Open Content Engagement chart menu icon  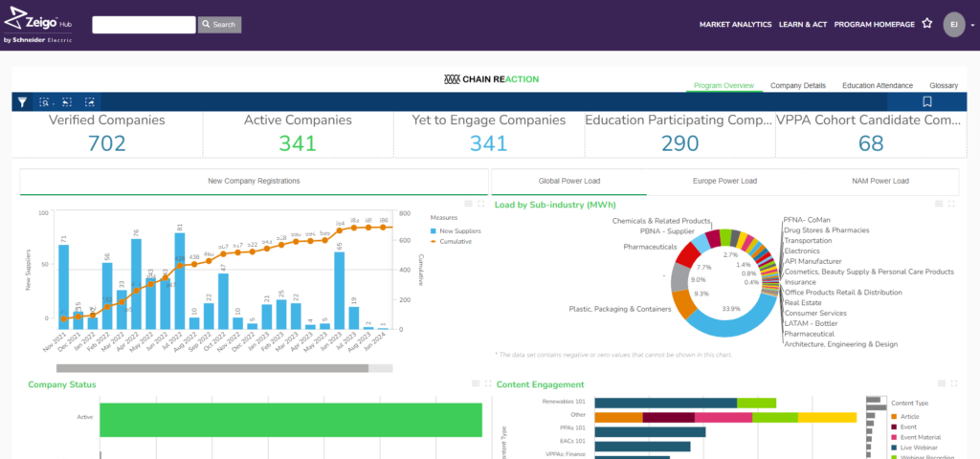click(942, 383)
